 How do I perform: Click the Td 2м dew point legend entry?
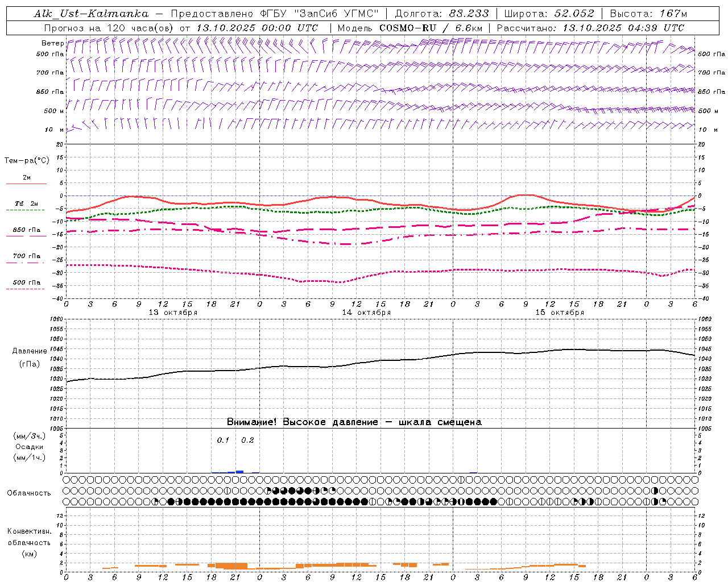[x=26, y=203]
